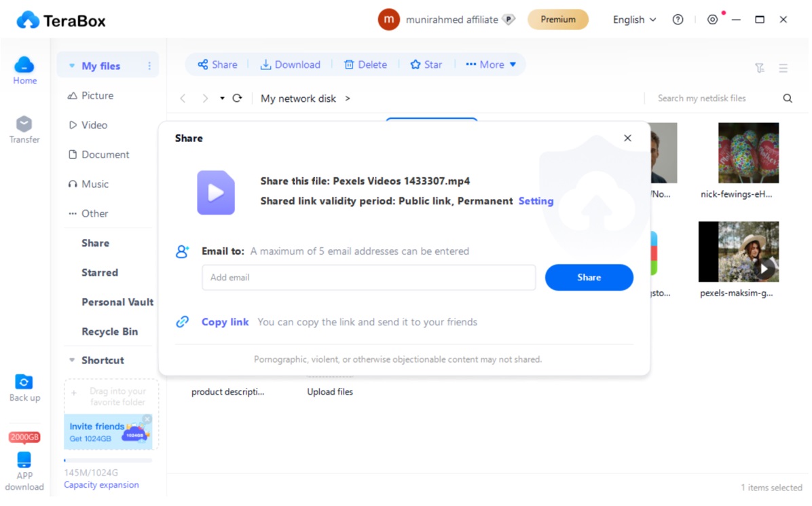Viewport: 812px width, 506px height.
Task: Open Share section in sidebar
Action: (x=95, y=243)
